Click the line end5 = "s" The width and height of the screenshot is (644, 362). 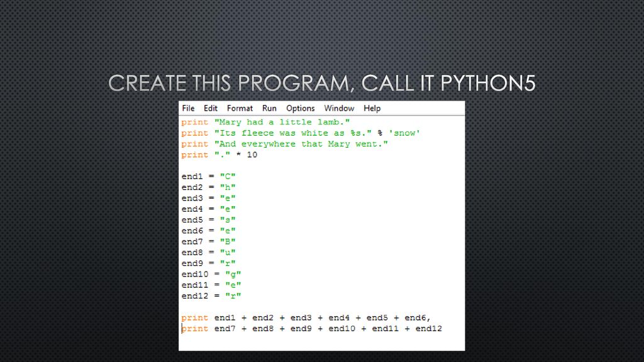click(x=209, y=220)
